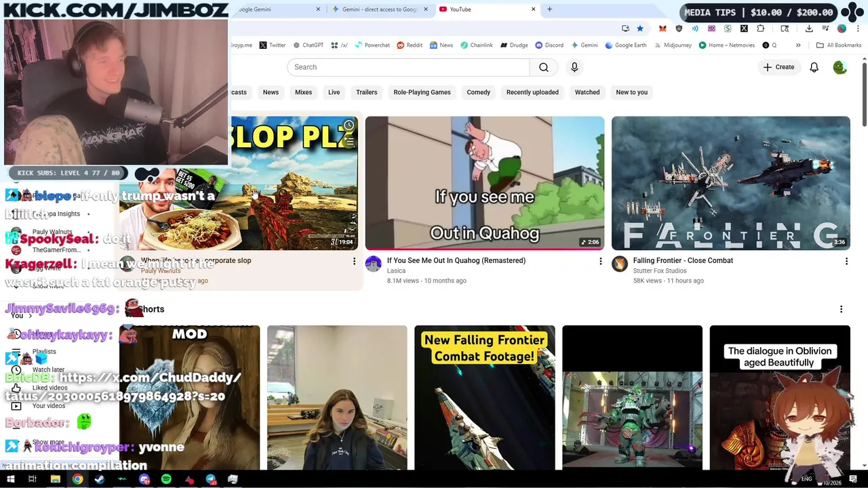The image size is (868, 488).
Task: Open the Discord bookmark
Action: point(549,45)
